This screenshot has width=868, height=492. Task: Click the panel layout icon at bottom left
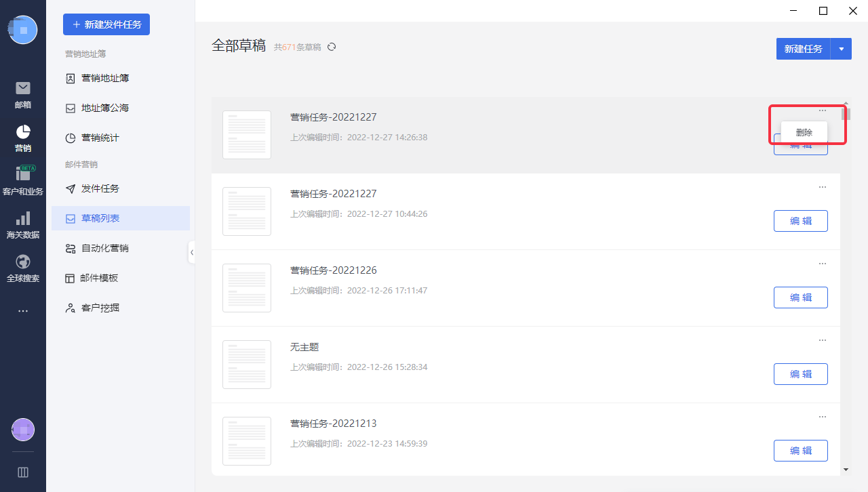pos(23,472)
